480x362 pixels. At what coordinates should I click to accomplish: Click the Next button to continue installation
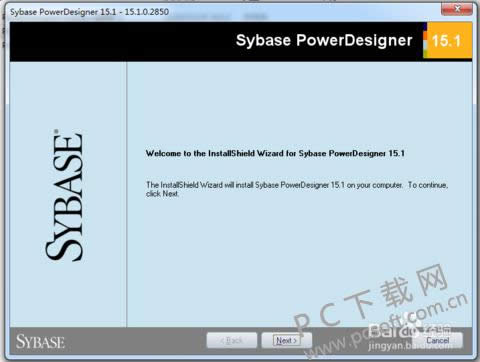click(x=287, y=340)
